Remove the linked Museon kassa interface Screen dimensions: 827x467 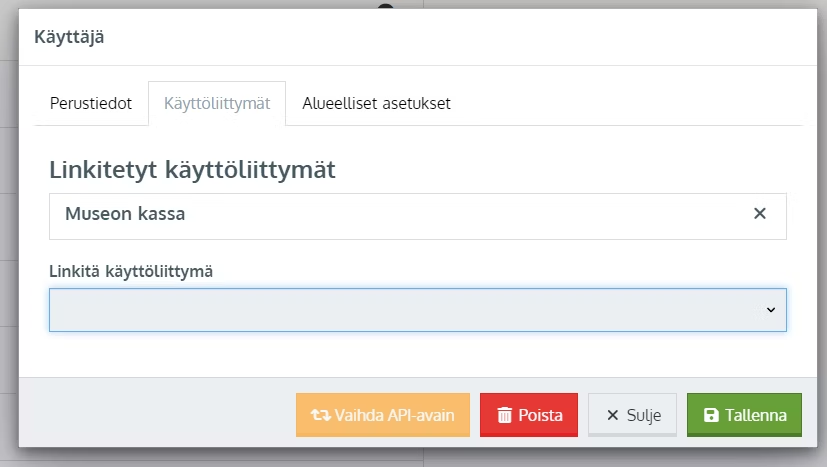tap(759, 214)
